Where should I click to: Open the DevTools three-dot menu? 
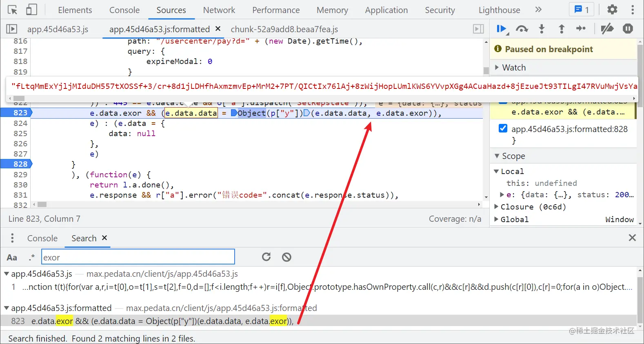[x=633, y=9]
